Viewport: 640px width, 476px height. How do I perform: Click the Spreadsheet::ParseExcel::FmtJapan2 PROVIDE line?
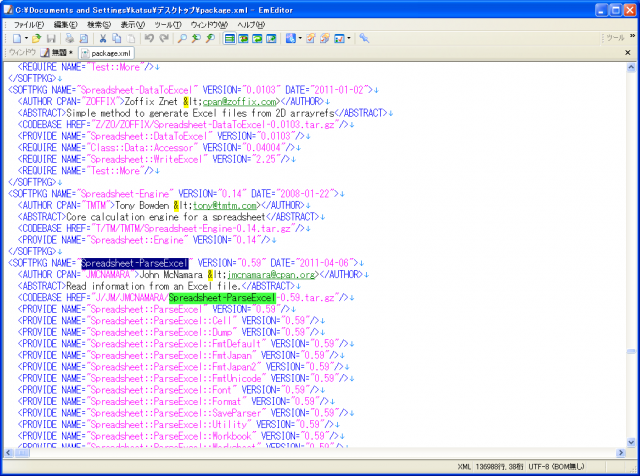point(183,367)
